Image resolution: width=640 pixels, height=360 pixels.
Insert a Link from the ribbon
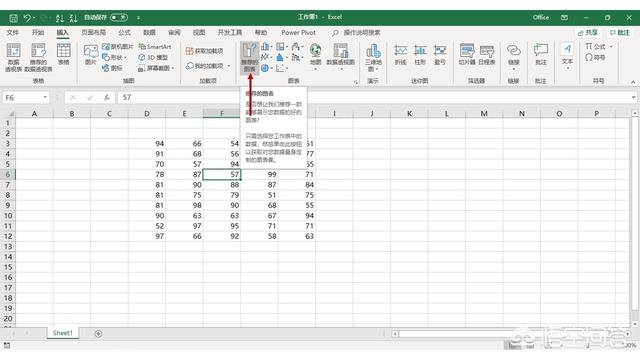[513, 56]
